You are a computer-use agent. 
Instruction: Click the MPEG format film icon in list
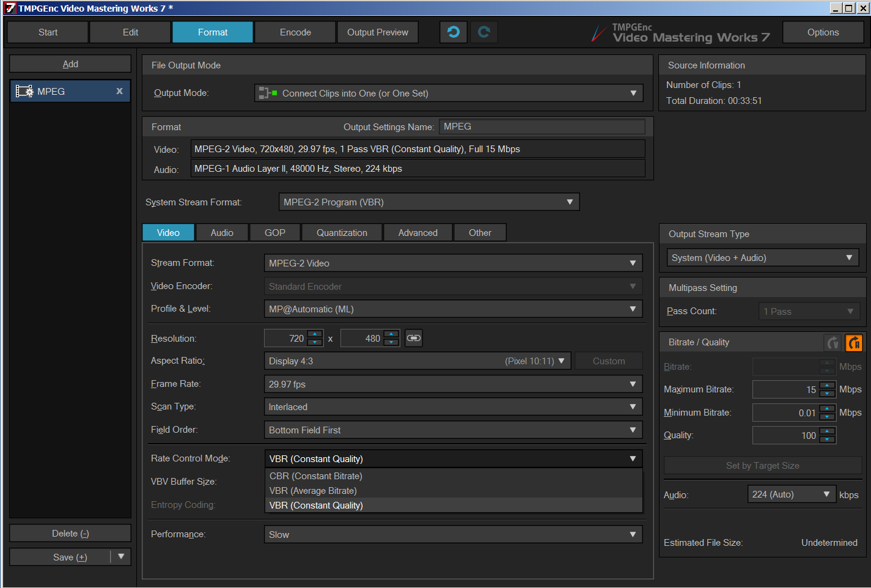(24, 91)
